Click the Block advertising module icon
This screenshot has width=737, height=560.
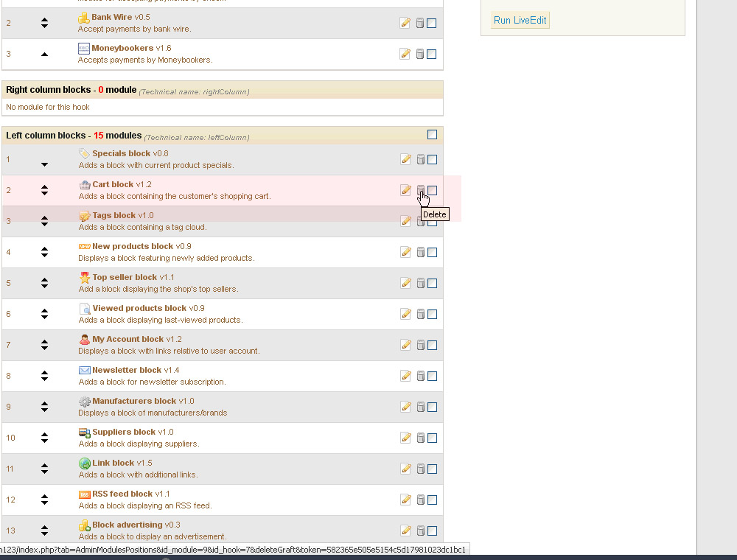(x=84, y=525)
